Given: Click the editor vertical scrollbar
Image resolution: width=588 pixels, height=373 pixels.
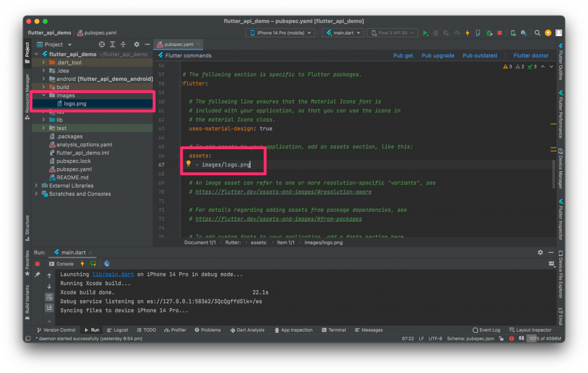Looking at the screenshot, I should 553,174.
